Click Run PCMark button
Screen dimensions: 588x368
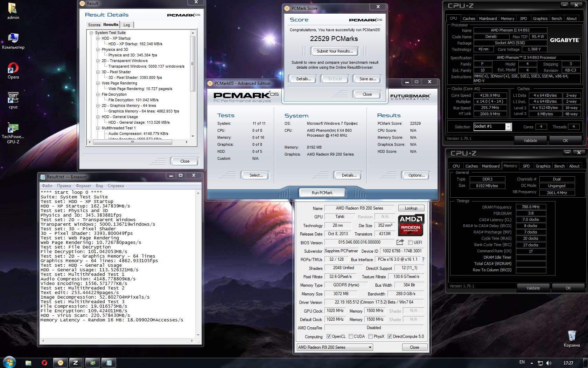pyautogui.click(x=322, y=193)
